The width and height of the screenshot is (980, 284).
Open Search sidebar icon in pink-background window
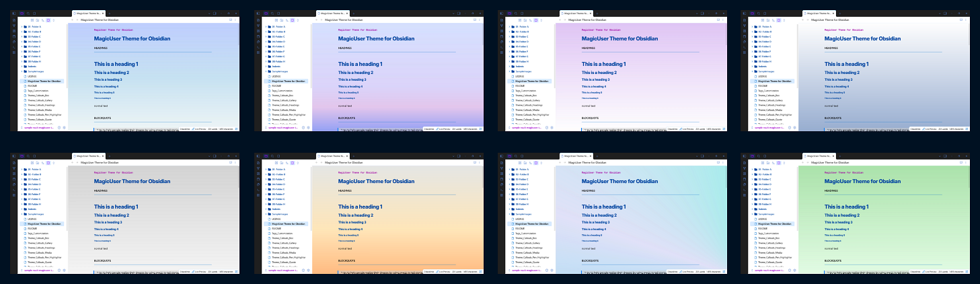click(517, 13)
